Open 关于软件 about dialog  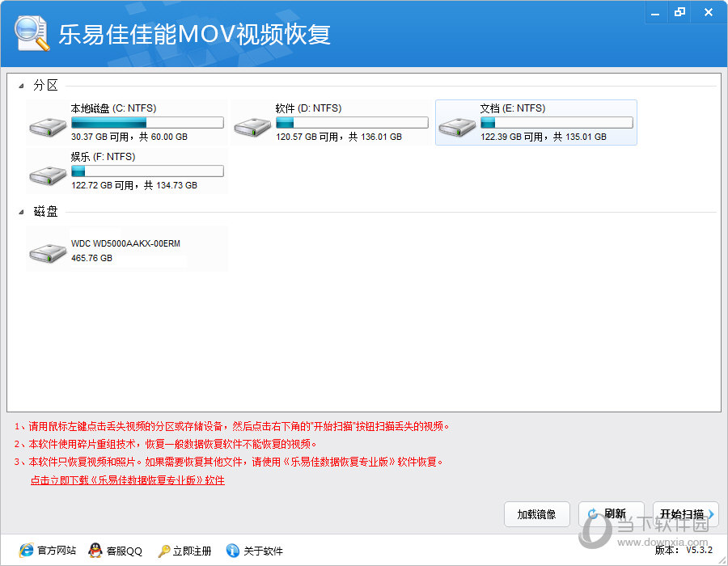(x=263, y=551)
